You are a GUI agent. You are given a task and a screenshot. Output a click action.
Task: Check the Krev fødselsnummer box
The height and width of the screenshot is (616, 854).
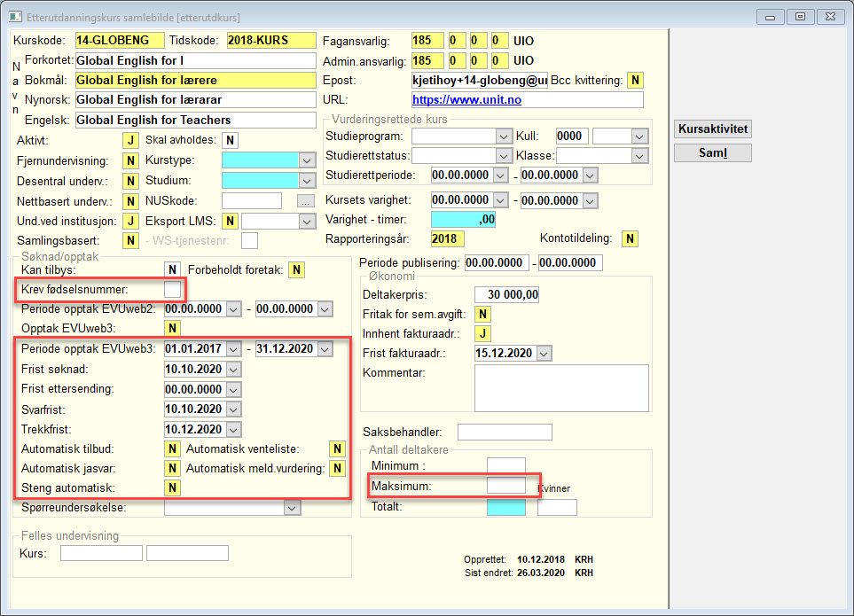pos(172,290)
